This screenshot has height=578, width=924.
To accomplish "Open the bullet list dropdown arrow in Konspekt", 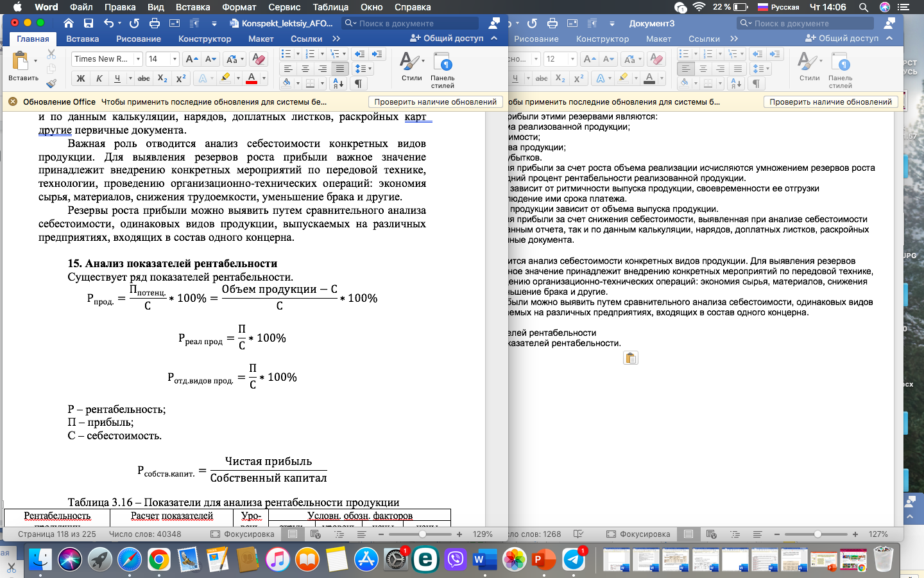I will tap(296, 54).
